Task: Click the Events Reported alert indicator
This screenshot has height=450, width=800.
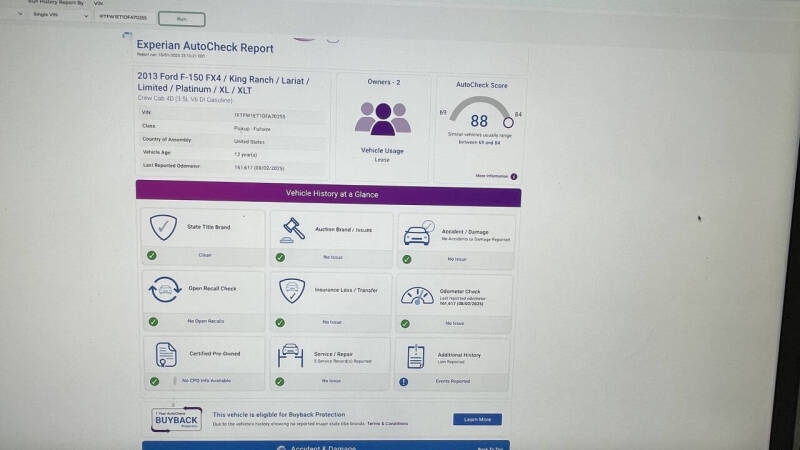Action: pos(404,381)
